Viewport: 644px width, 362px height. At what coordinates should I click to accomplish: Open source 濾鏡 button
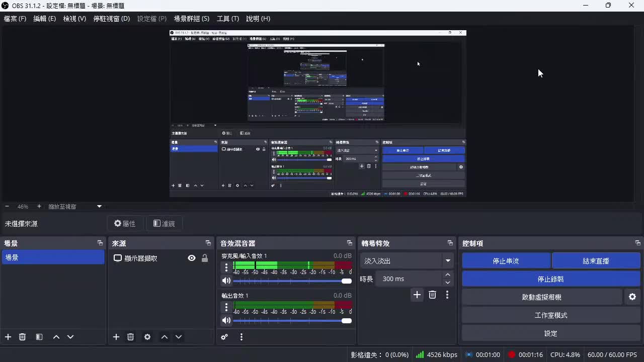point(165,223)
